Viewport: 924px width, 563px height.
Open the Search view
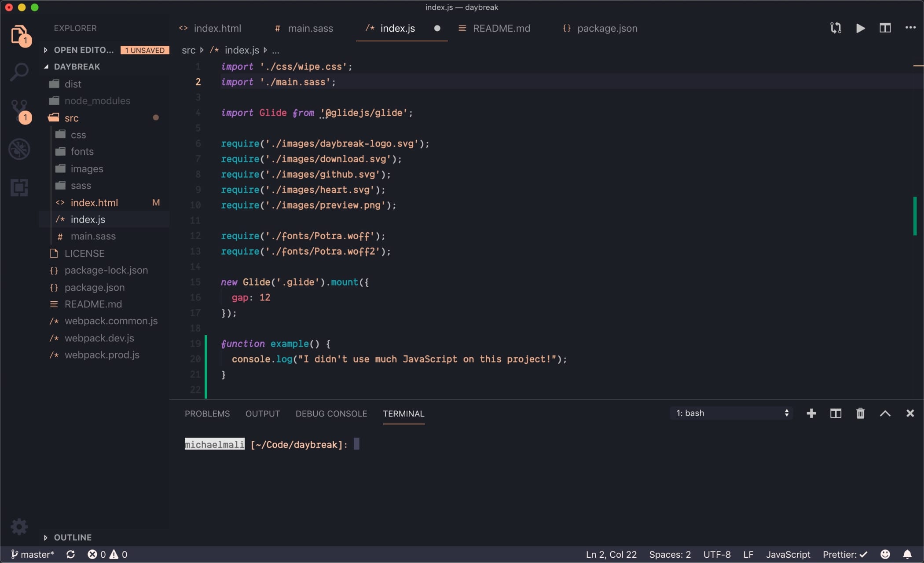coord(20,72)
